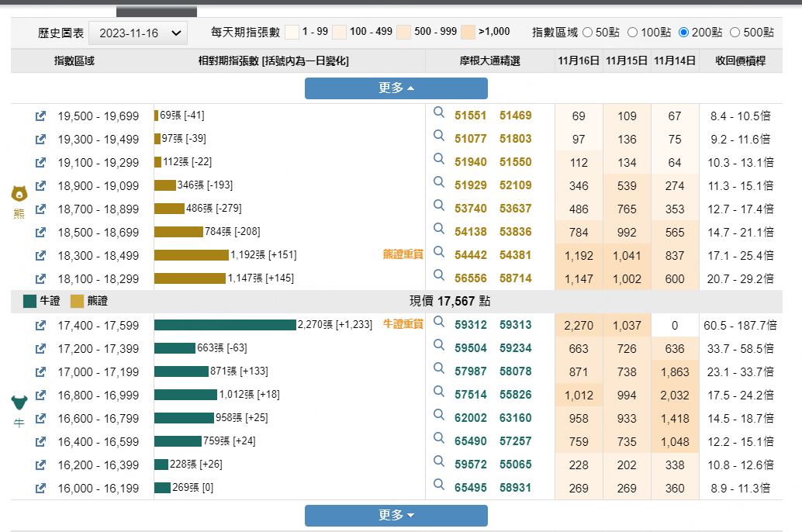Click the >1,000 legend color swatch
802x532 pixels.
coord(468,33)
